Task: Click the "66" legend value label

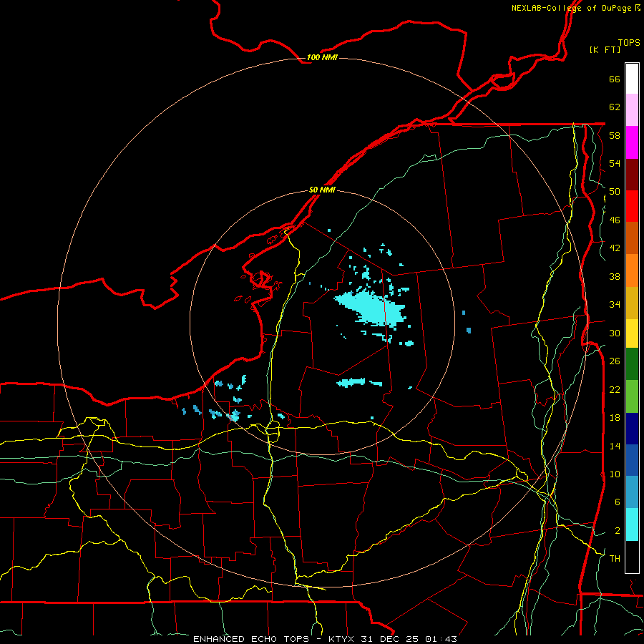Action: point(615,79)
